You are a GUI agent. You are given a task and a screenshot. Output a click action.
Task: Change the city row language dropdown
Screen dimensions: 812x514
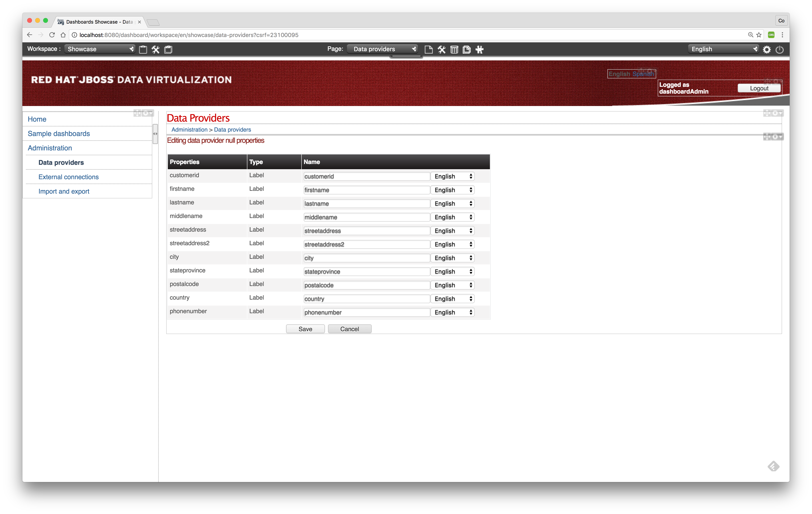point(452,258)
